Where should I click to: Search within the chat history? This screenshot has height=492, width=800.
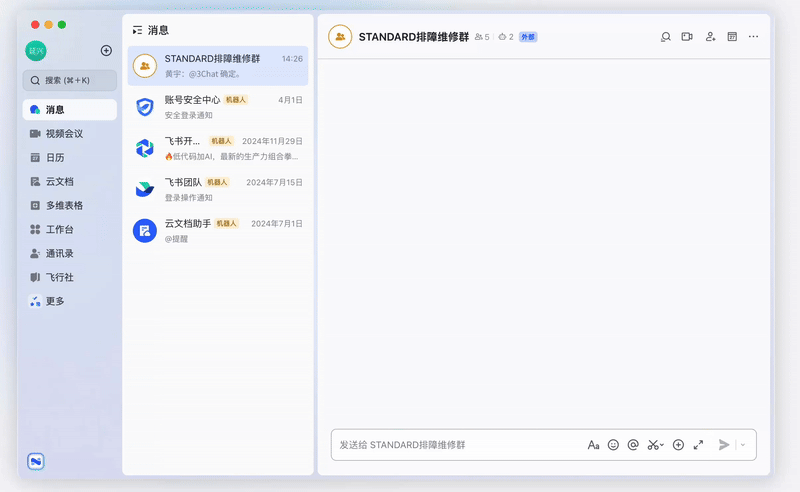(665, 37)
